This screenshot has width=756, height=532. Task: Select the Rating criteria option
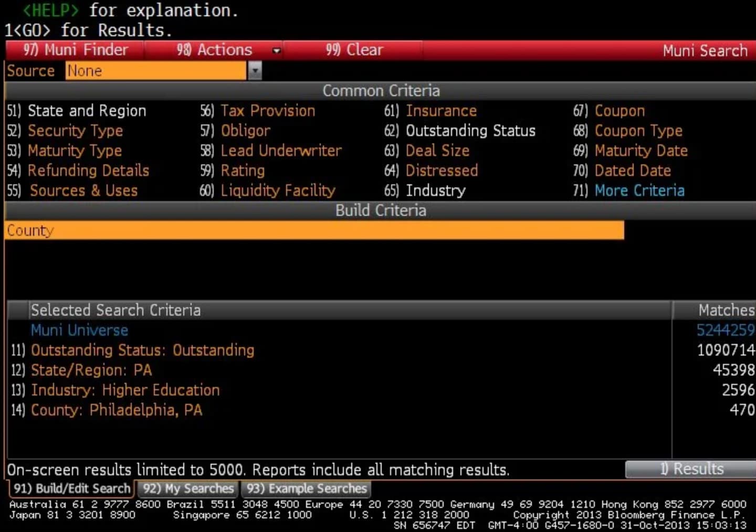click(x=242, y=171)
